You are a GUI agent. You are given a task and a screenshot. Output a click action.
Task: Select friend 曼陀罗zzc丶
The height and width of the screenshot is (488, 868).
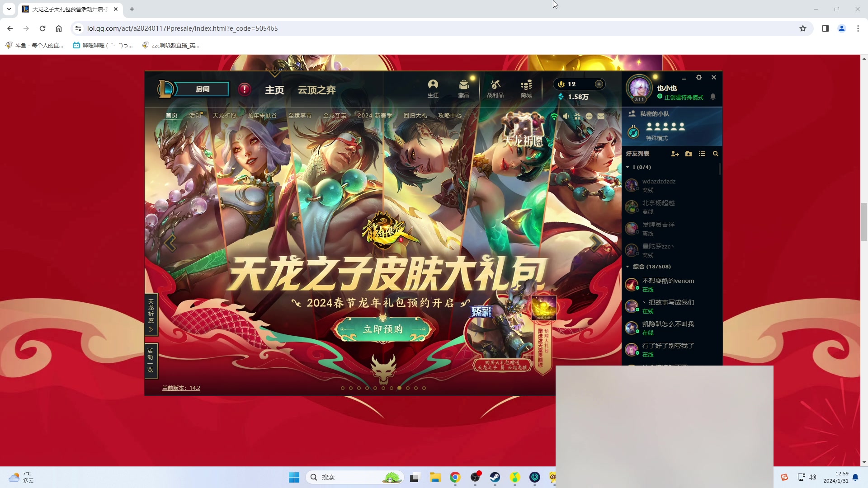tap(671, 250)
